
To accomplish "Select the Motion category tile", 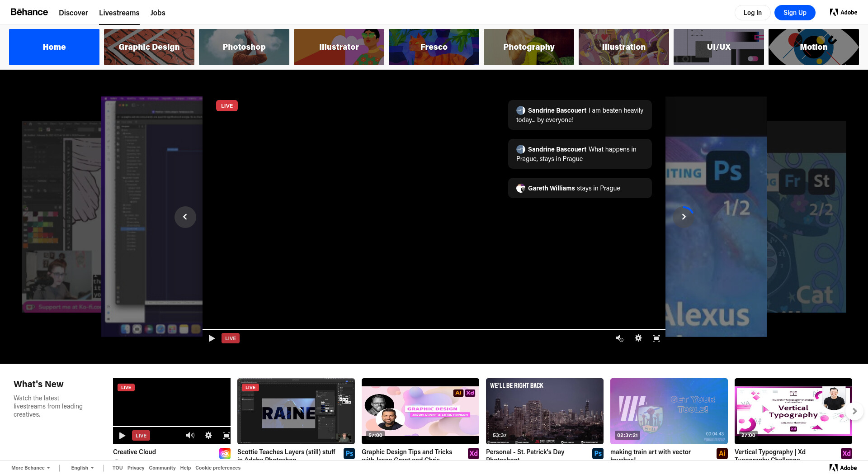I will pos(814,47).
